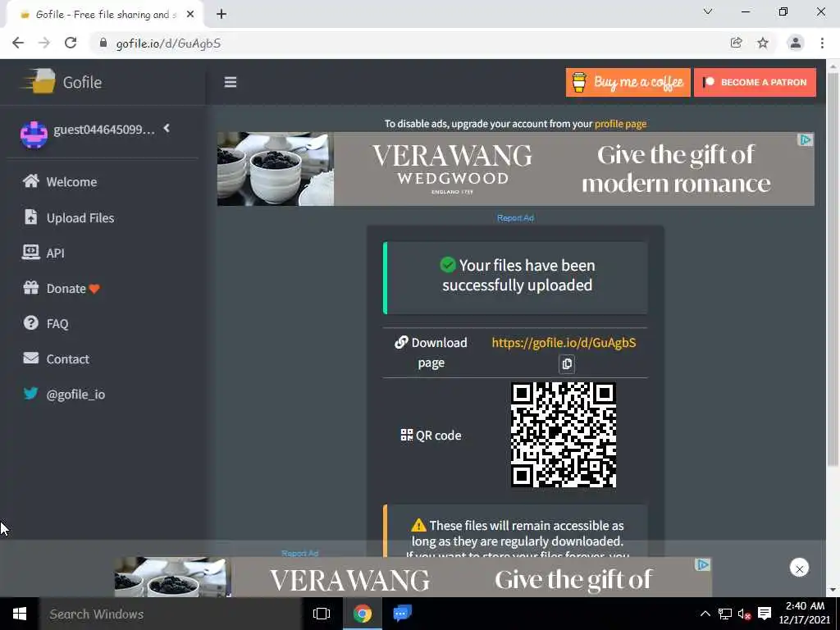Click the Gofile logo icon
Viewport: 840px width, 630px height.
click(x=38, y=81)
